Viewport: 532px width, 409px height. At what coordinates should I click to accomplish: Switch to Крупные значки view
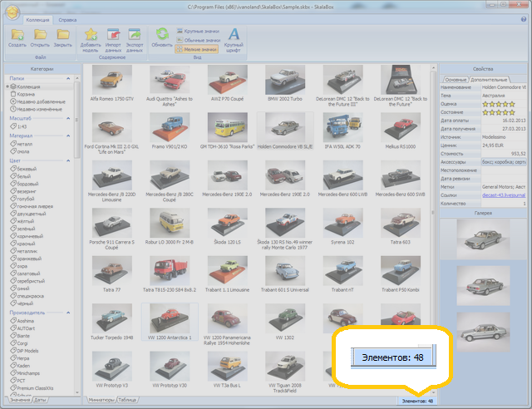click(x=198, y=31)
